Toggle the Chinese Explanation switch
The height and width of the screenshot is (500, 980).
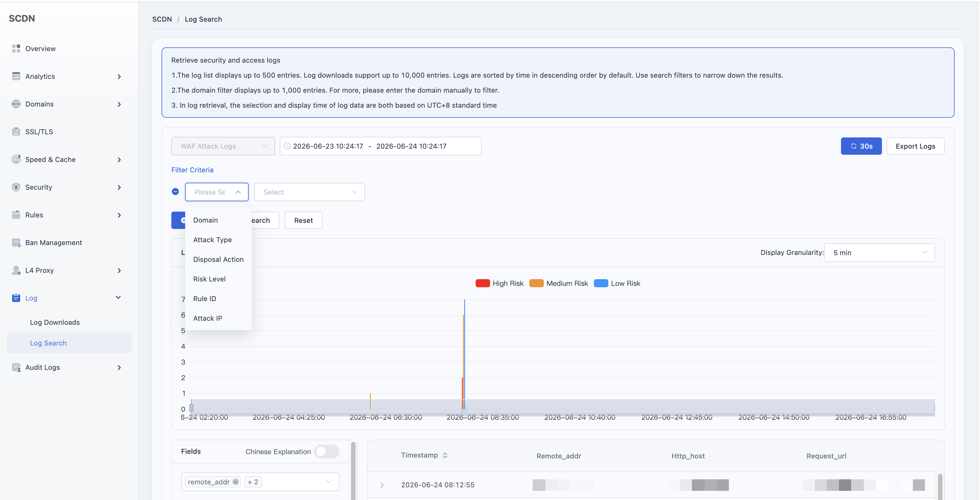[x=326, y=451]
